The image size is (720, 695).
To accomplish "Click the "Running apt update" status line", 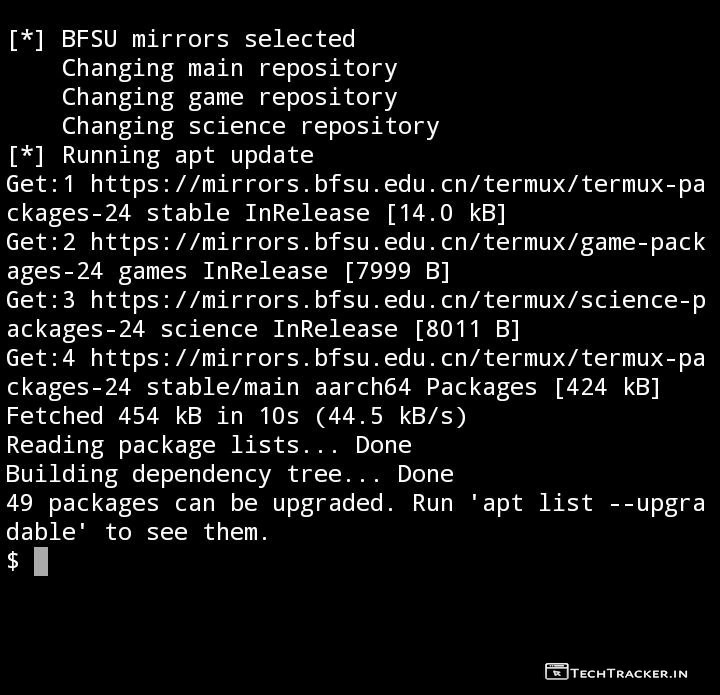I will [x=187, y=155].
